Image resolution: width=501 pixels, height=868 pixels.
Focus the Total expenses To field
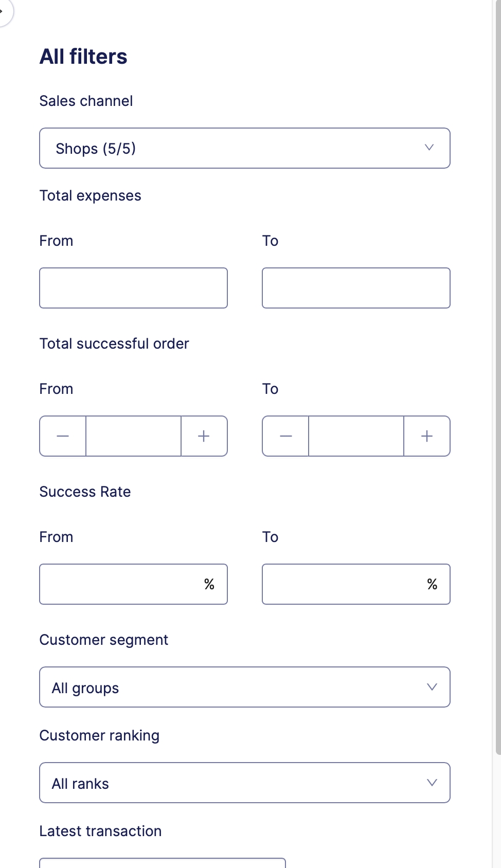pyautogui.click(x=356, y=288)
